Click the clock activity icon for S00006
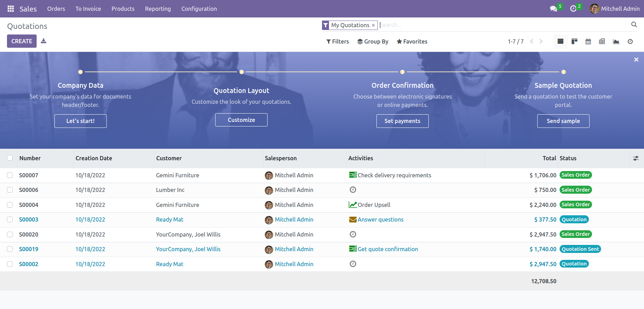644x309 pixels. [x=353, y=190]
